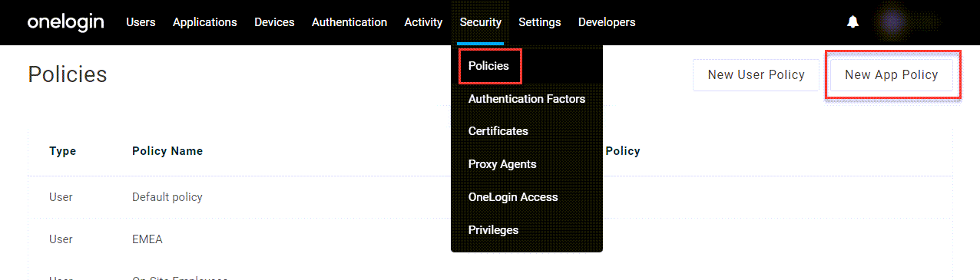Click the OneLogin logo
The image size is (980, 280).
[x=65, y=22]
